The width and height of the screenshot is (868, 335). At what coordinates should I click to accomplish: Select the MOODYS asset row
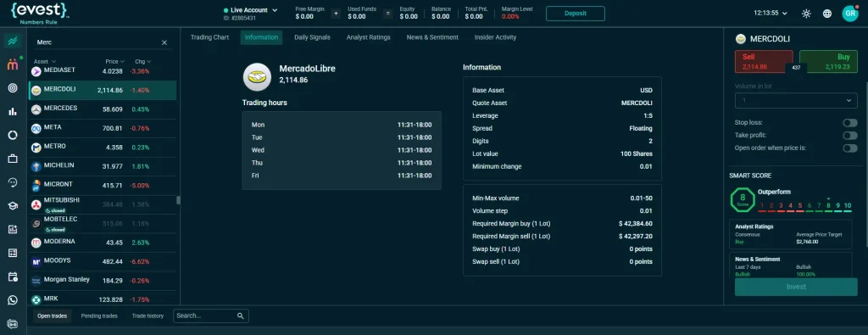click(x=103, y=261)
